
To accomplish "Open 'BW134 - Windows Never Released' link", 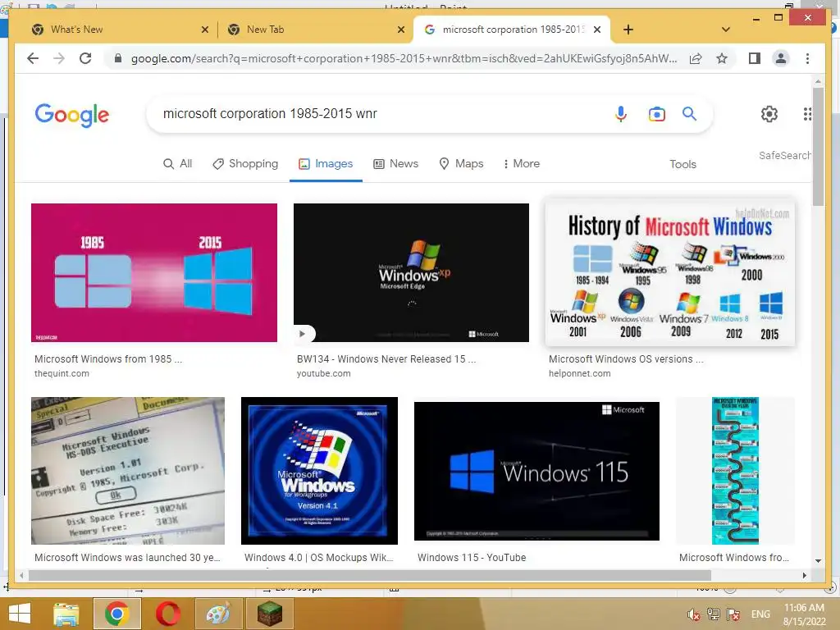I will click(386, 359).
